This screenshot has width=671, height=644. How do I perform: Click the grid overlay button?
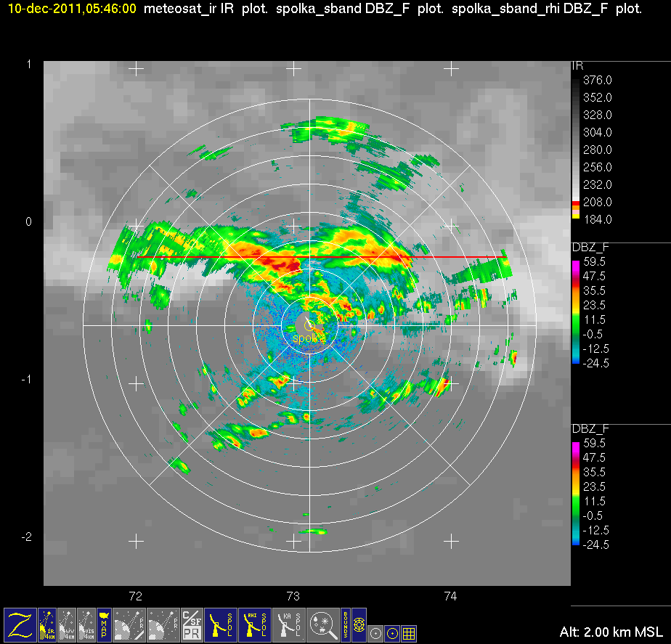click(x=409, y=632)
